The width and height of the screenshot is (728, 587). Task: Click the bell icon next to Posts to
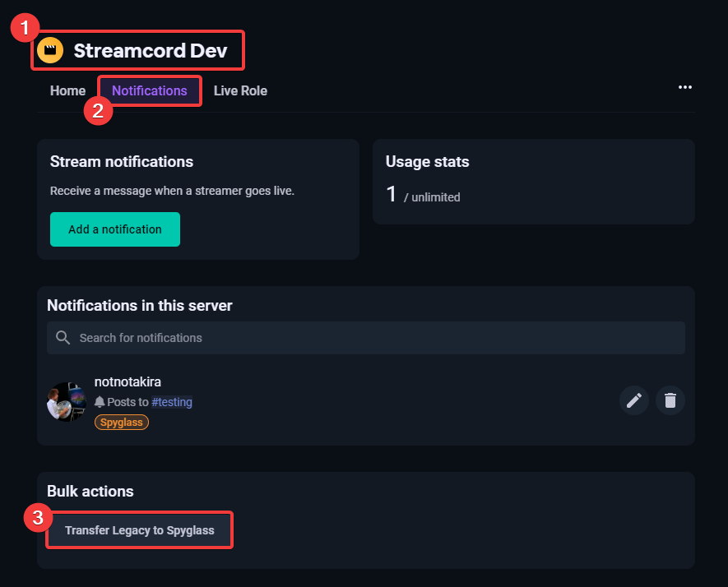(x=100, y=402)
